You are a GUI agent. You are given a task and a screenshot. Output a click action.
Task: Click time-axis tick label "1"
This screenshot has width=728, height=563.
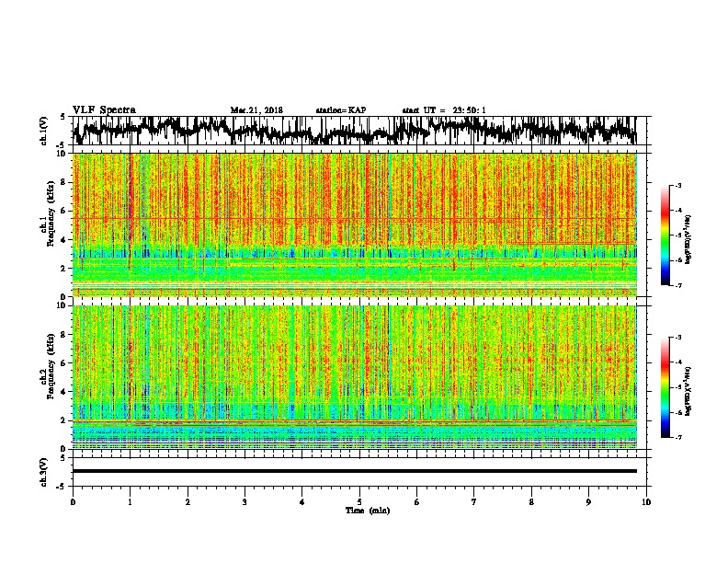pyautogui.click(x=130, y=502)
